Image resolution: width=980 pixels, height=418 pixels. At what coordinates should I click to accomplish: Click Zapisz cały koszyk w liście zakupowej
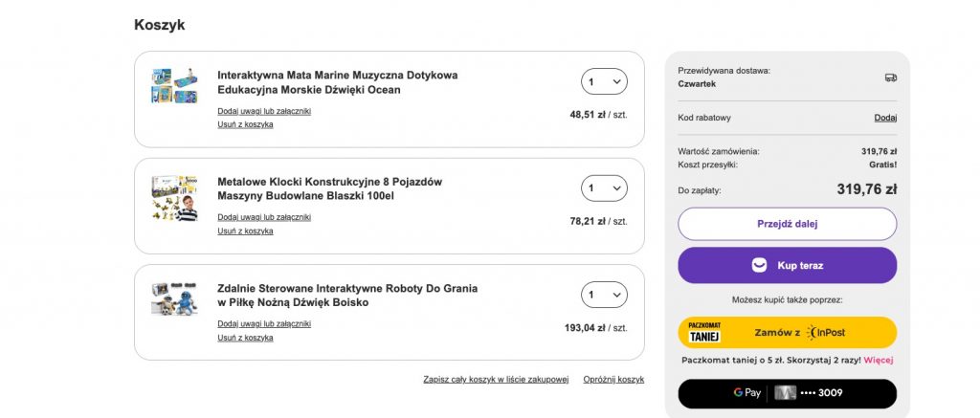(x=496, y=380)
